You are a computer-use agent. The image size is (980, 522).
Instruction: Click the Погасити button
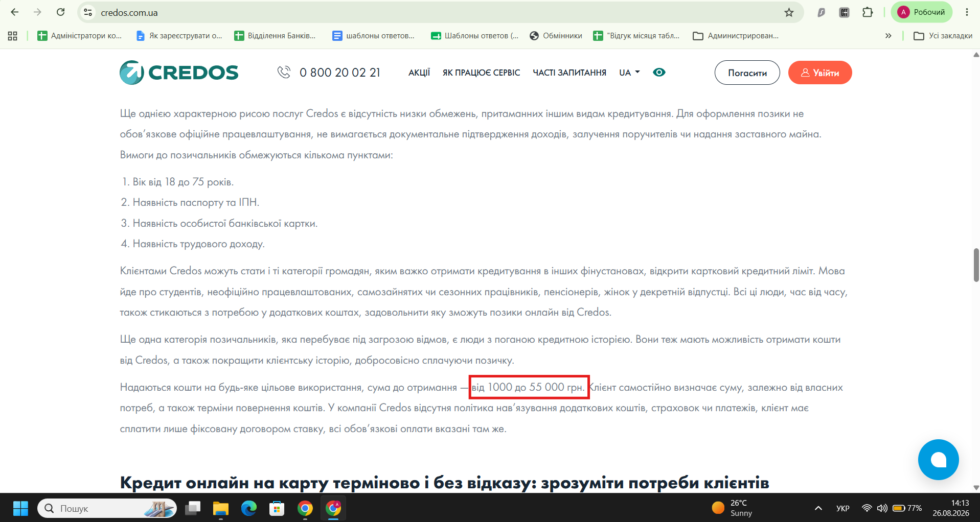coord(747,73)
